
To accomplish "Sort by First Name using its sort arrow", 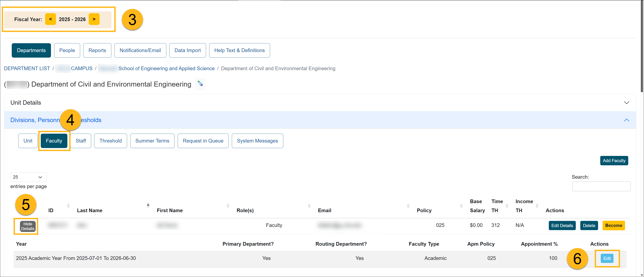I will coord(227,206).
